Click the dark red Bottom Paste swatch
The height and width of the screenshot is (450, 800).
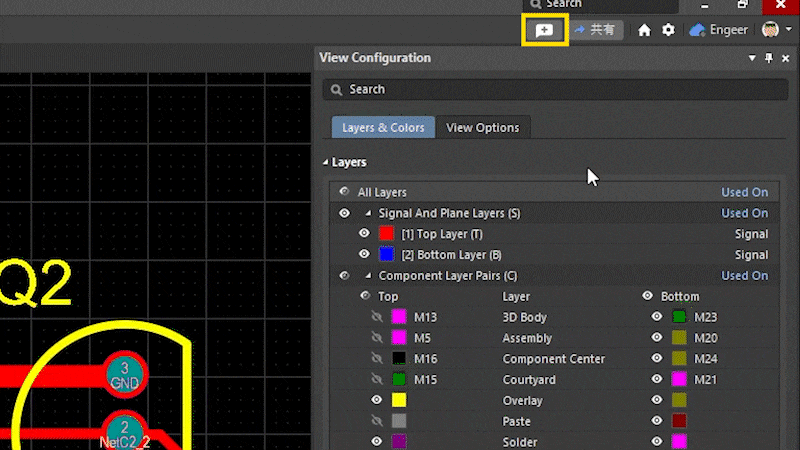(679, 421)
